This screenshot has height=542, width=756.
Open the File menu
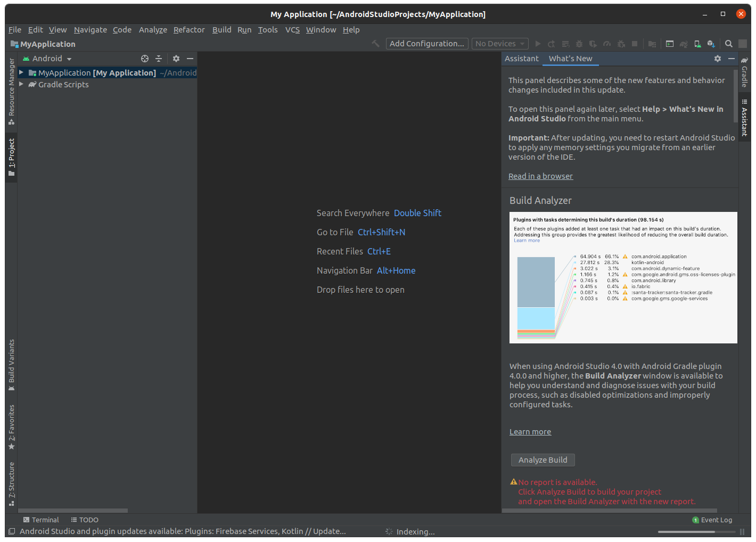tap(15, 30)
